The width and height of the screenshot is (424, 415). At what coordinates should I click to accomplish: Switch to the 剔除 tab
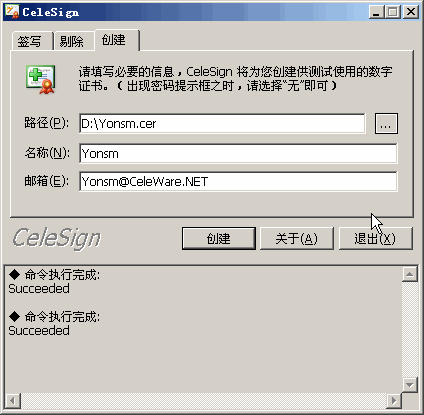coord(74,41)
